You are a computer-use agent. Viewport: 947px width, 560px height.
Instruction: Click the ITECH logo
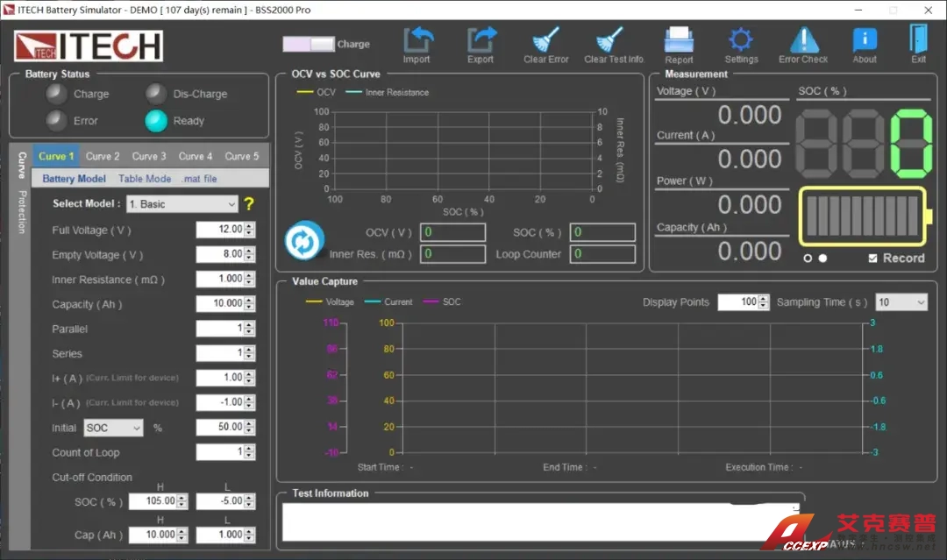tap(89, 46)
